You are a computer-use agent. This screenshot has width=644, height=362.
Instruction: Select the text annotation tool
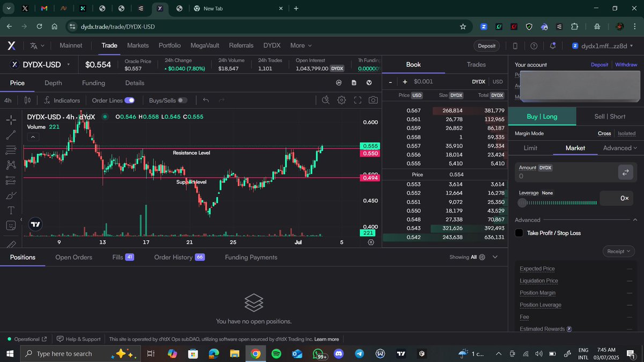click(x=11, y=211)
